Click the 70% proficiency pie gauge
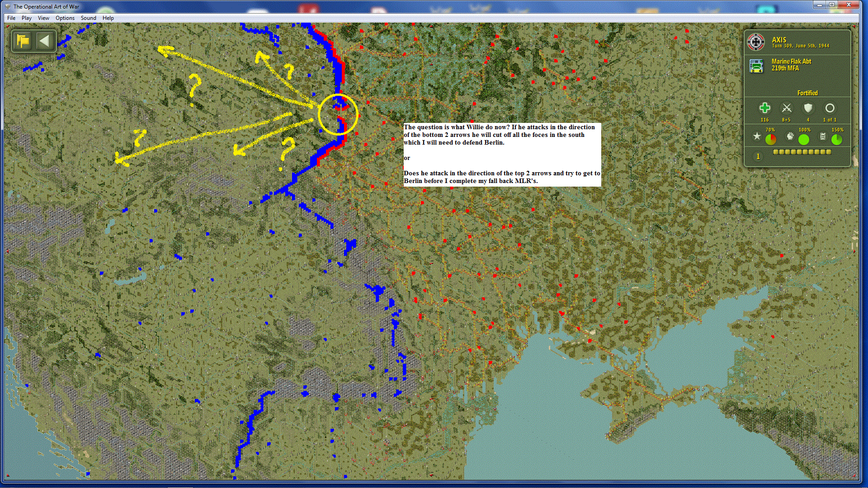 pos(771,140)
